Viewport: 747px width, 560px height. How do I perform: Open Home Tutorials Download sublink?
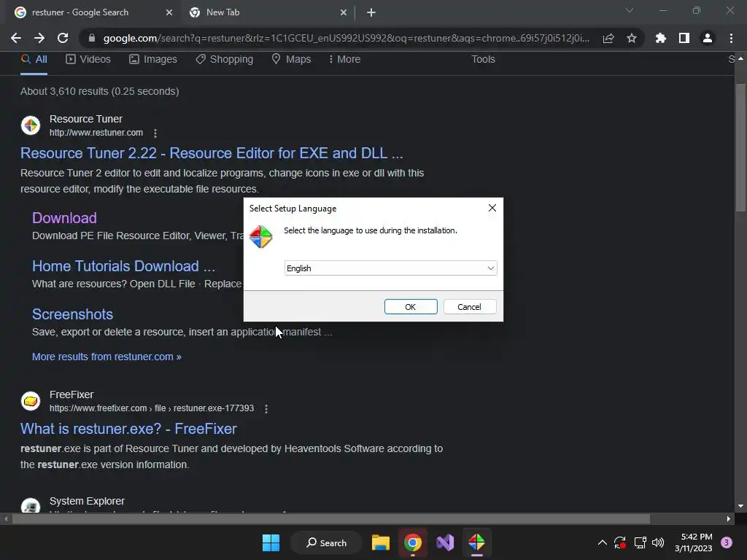pyautogui.click(x=123, y=266)
